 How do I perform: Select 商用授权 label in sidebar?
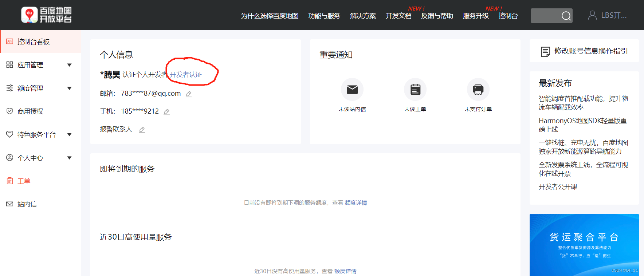tap(30, 111)
